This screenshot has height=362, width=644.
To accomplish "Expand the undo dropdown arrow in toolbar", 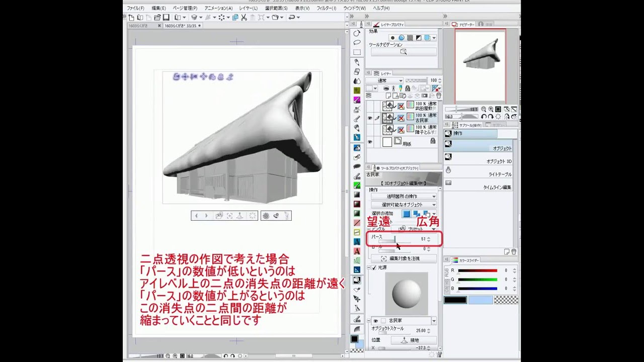I will pyautogui.click(x=298, y=18).
